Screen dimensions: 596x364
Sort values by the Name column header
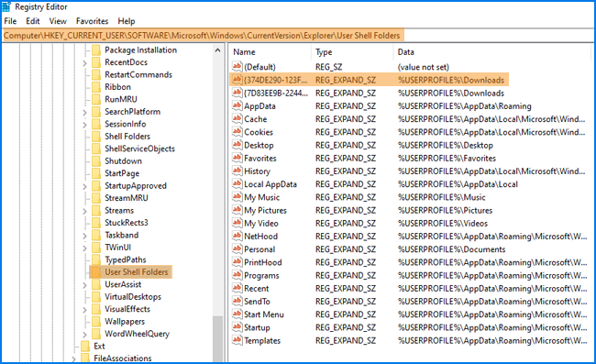(270, 52)
